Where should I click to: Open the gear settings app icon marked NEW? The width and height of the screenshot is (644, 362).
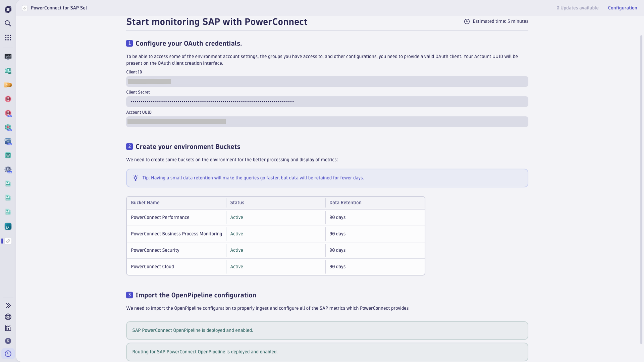tap(8, 170)
